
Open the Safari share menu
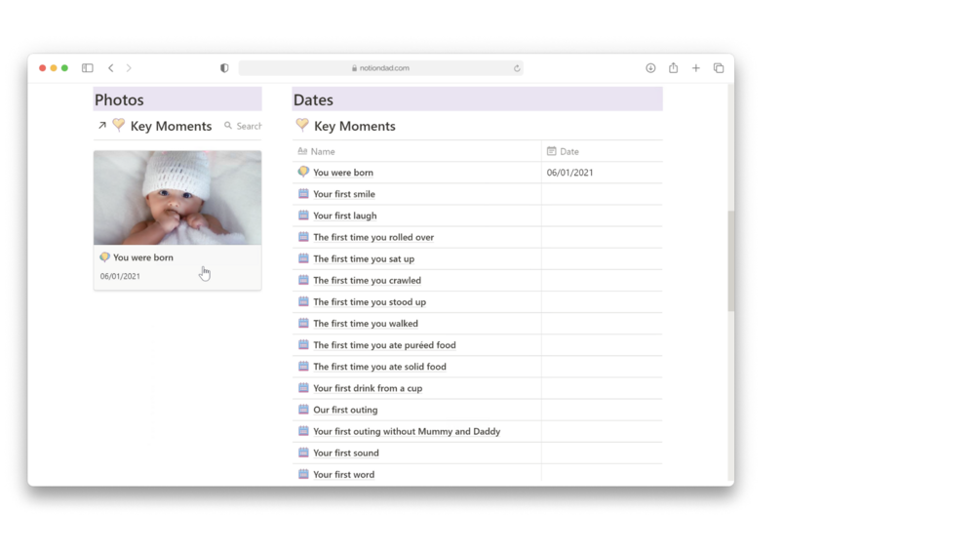click(673, 67)
